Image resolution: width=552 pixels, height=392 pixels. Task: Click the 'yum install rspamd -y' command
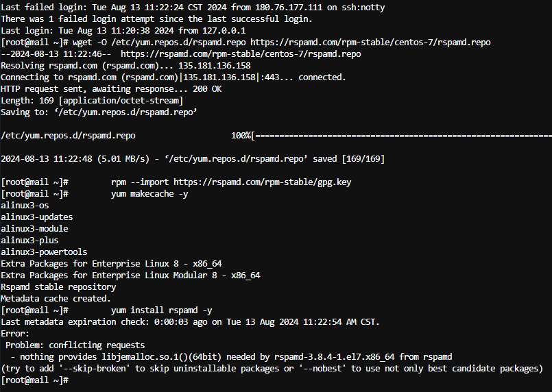point(162,310)
